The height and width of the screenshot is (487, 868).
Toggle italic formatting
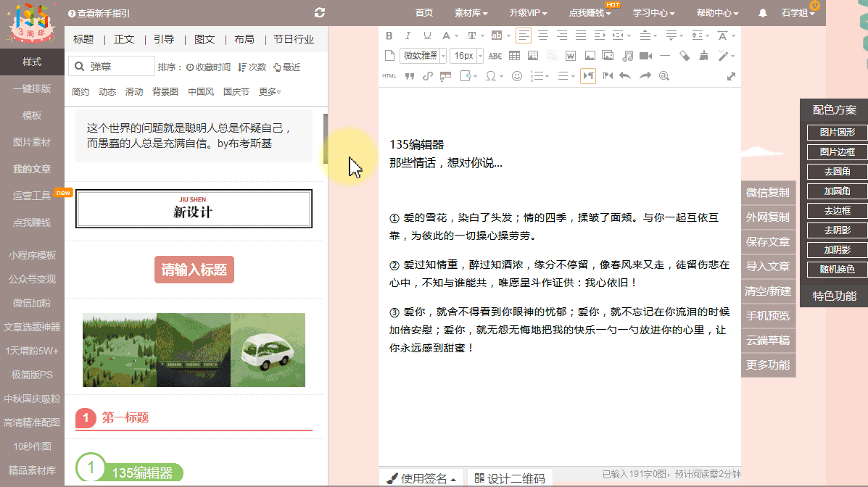click(408, 36)
